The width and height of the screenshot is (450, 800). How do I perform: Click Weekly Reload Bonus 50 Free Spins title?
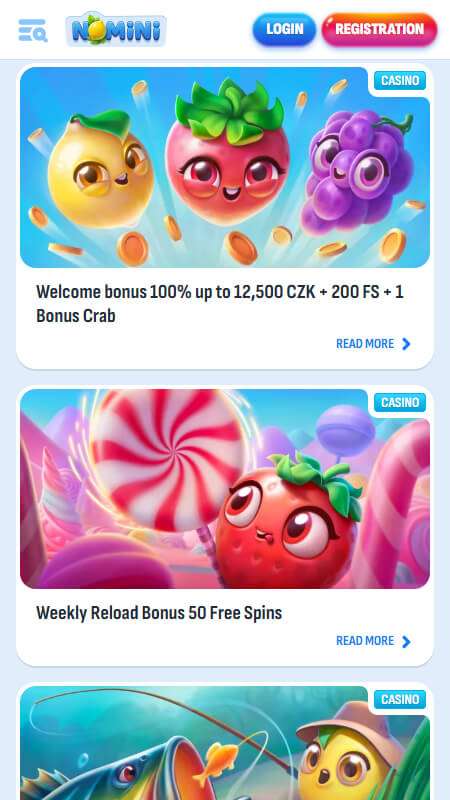click(x=159, y=612)
